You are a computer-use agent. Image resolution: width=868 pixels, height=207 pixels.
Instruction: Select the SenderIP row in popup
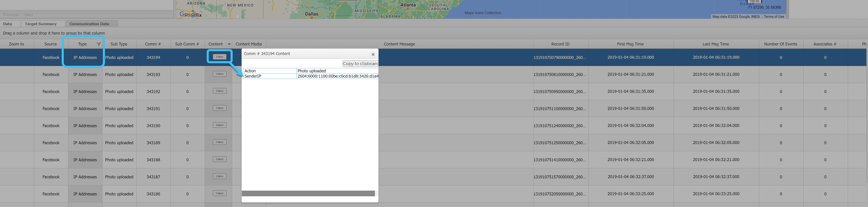coord(270,76)
